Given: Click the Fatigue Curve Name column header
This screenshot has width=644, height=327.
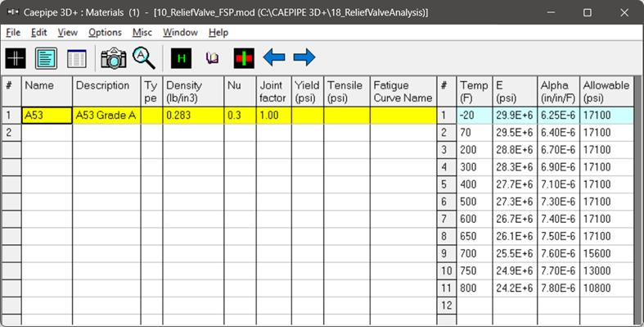Looking at the screenshot, I should (x=403, y=91).
